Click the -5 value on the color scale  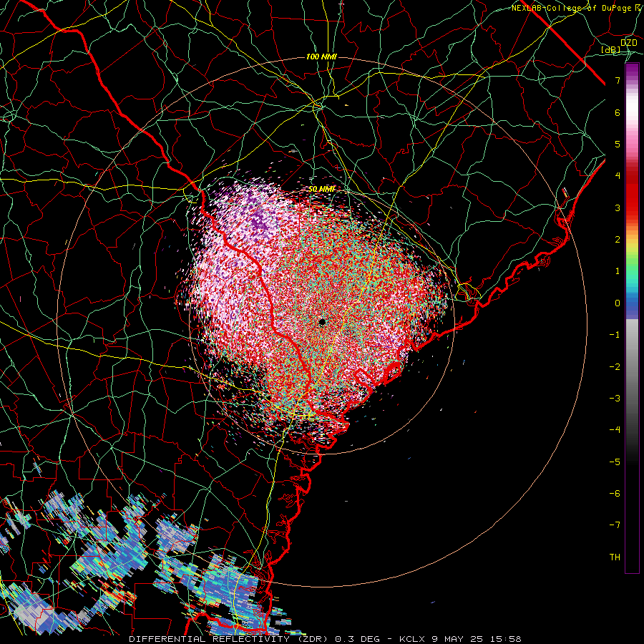615,462
